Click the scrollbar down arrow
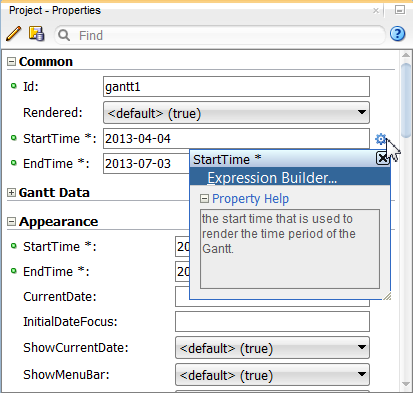The width and height of the screenshot is (413, 393). pyautogui.click(x=406, y=384)
